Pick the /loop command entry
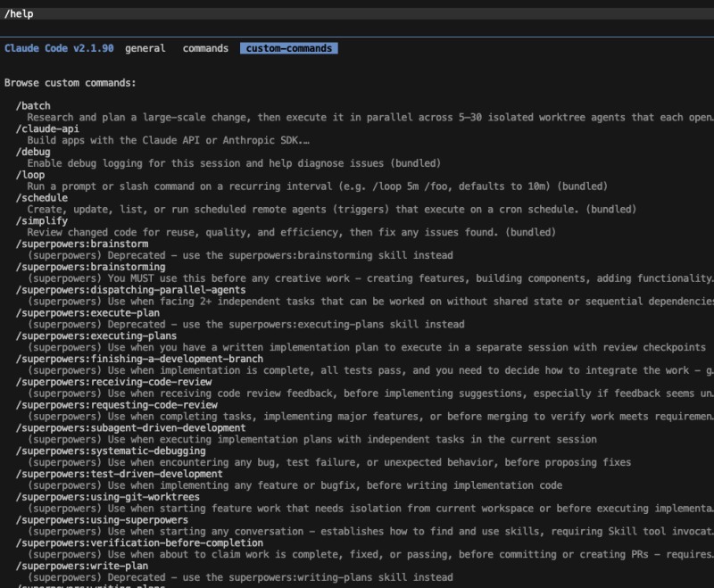The height and width of the screenshot is (588, 714). [x=30, y=175]
